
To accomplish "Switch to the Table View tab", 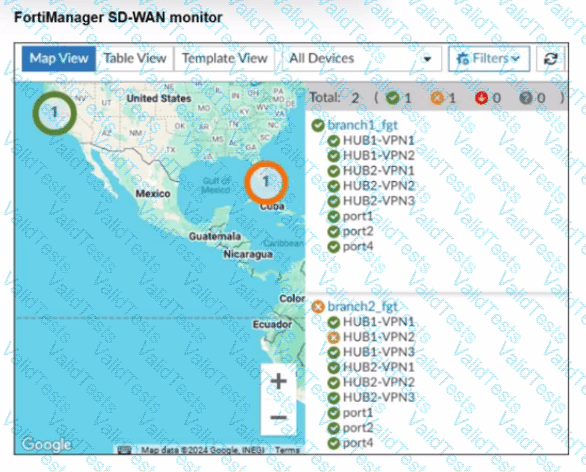I will coord(135,59).
